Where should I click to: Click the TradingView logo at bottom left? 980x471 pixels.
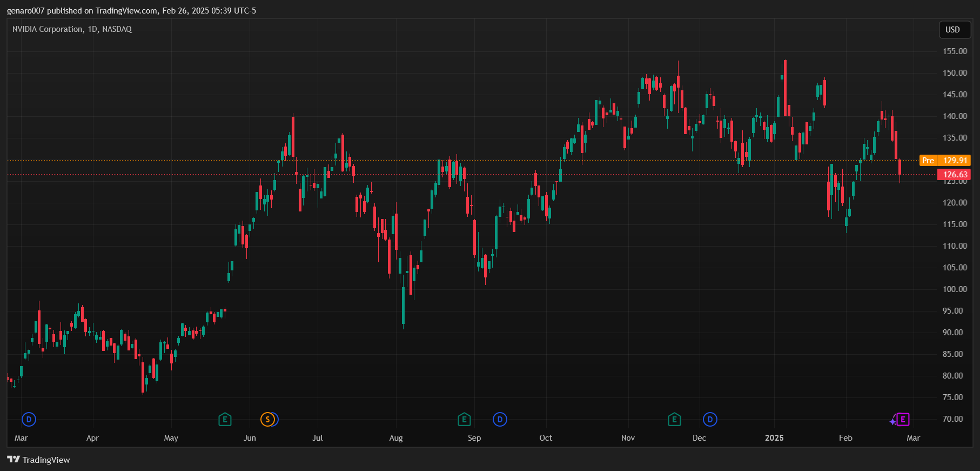pos(38,460)
